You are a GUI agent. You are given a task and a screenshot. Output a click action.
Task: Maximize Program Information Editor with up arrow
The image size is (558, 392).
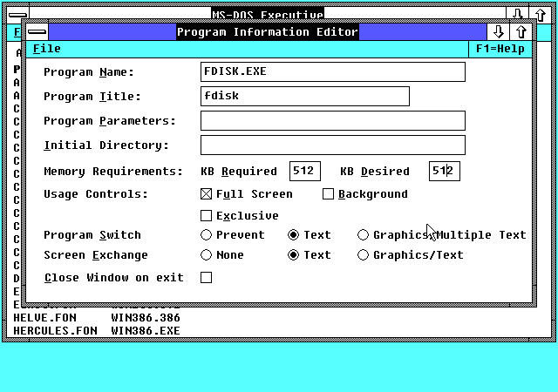click(x=521, y=32)
